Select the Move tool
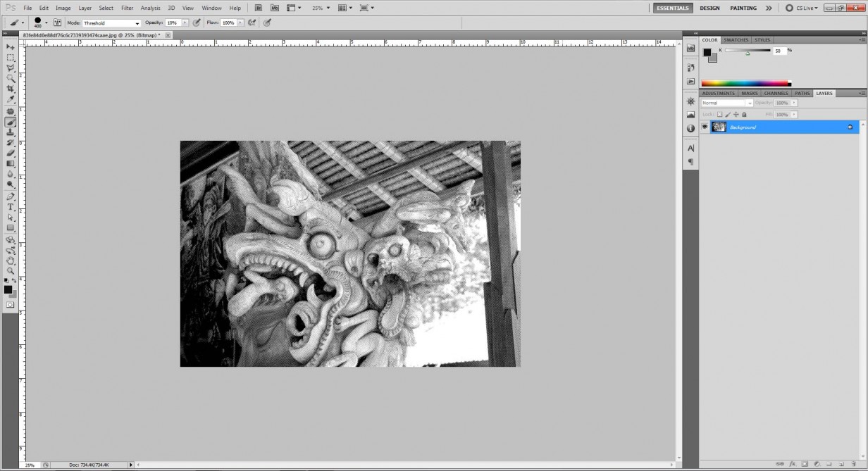This screenshot has height=471, width=868. pyautogui.click(x=11, y=46)
